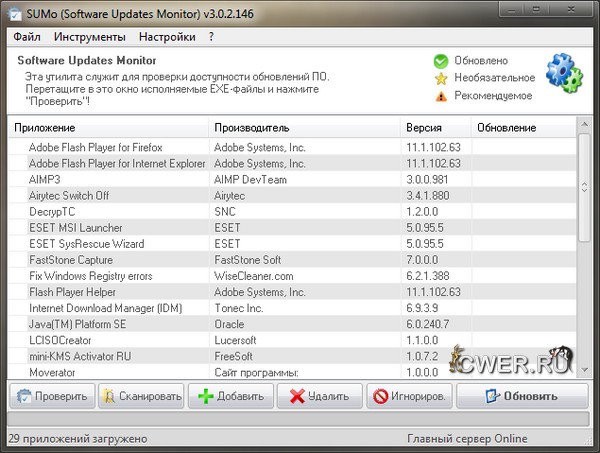Open the Файл menu
The width and height of the screenshot is (600, 453).
27,37
